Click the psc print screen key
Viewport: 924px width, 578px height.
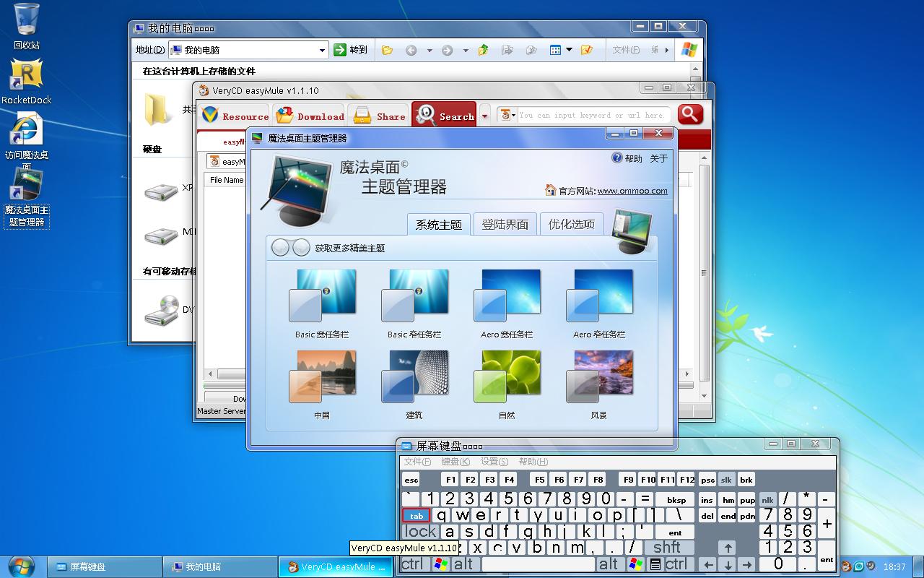pyautogui.click(x=707, y=479)
